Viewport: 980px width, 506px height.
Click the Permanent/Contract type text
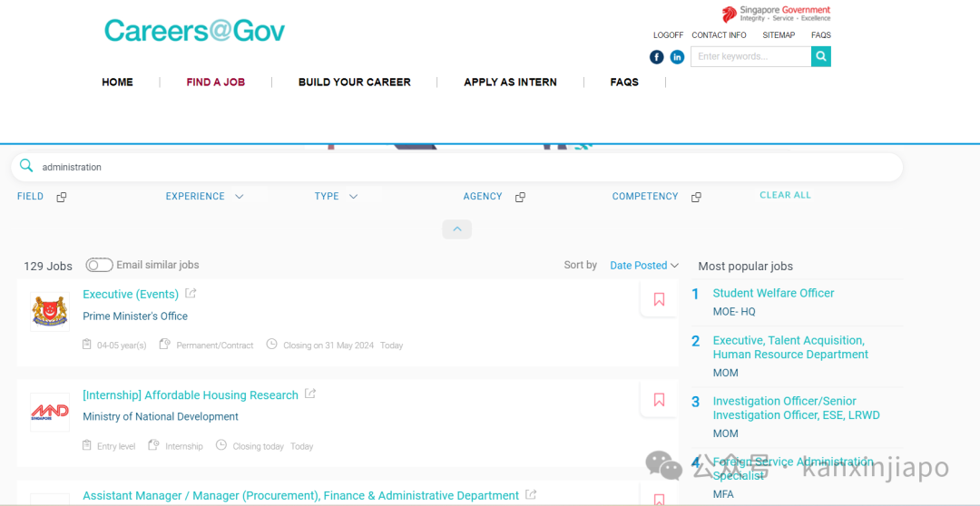215,345
